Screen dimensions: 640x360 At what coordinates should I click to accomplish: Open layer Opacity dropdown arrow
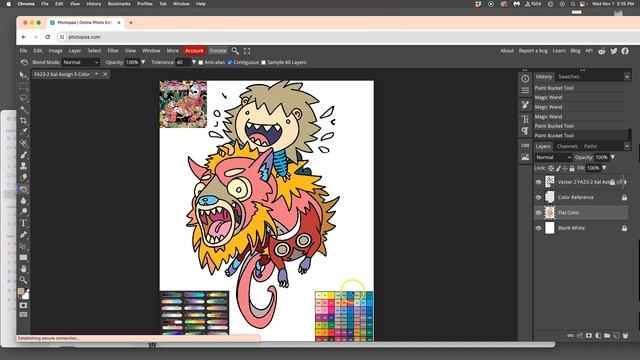tap(613, 158)
